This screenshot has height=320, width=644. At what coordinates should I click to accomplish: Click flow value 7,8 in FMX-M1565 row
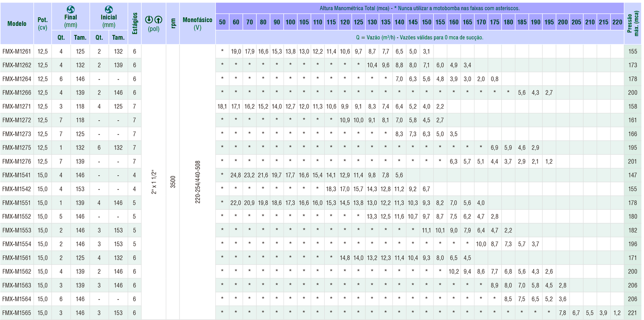563,313
